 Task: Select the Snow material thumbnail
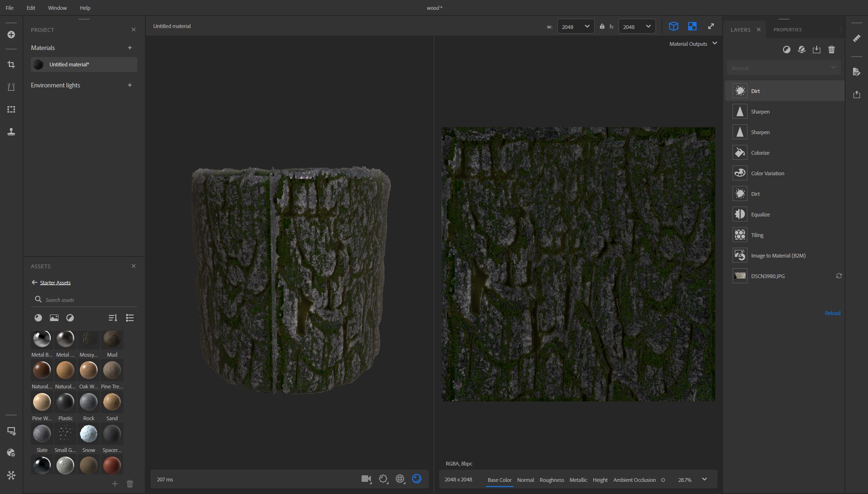(x=88, y=434)
